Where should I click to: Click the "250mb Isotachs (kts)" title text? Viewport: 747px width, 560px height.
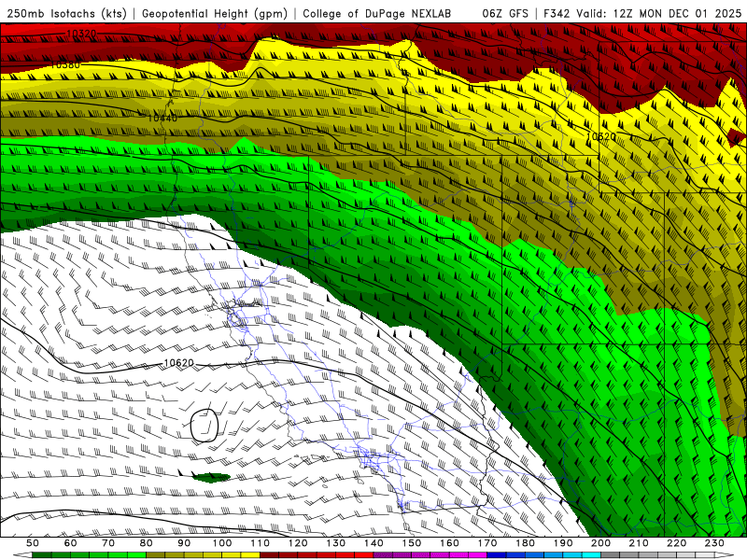point(66,13)
